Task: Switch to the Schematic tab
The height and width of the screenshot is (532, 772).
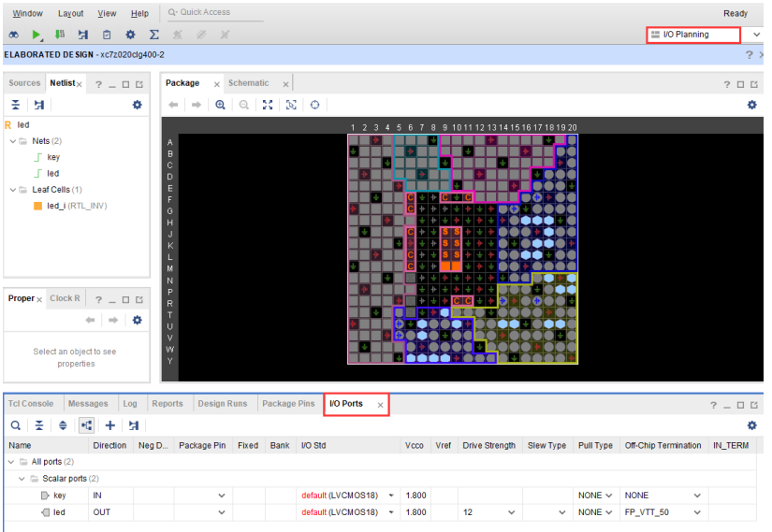Action: tap(248, 83)
